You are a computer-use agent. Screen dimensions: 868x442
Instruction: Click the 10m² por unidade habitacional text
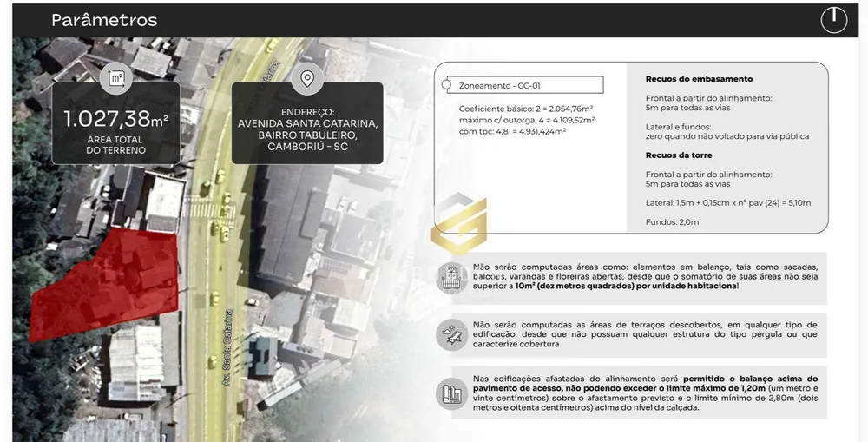click(627, 287)
